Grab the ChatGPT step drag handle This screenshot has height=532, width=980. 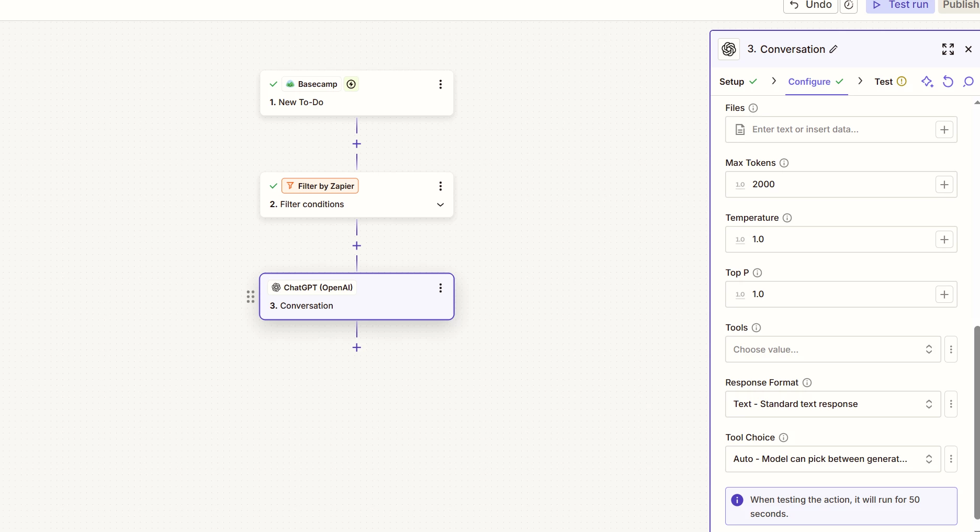251,297
